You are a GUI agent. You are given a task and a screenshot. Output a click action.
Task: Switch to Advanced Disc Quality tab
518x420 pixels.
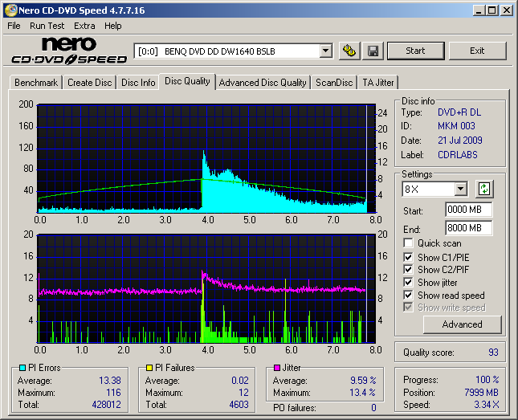coord(263,83)
